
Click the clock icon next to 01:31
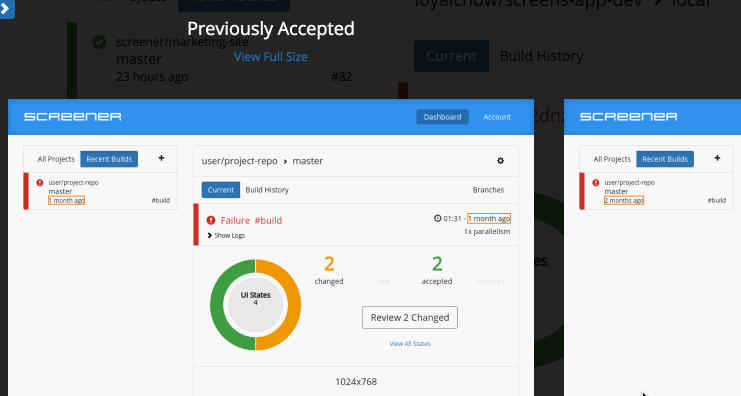[x=438, y=218]
